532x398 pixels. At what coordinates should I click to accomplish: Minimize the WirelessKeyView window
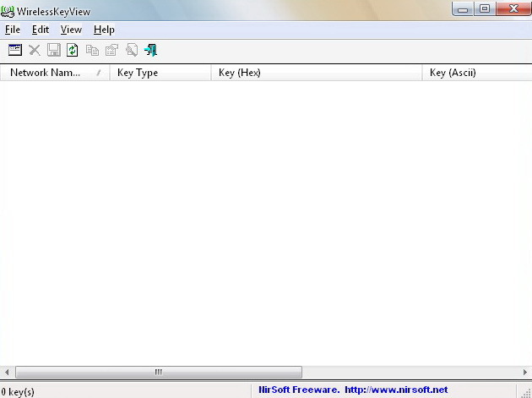(463, 9)
